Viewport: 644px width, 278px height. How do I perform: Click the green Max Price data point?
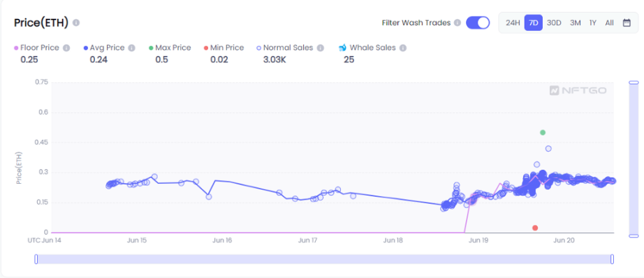[x=543, y=132]
